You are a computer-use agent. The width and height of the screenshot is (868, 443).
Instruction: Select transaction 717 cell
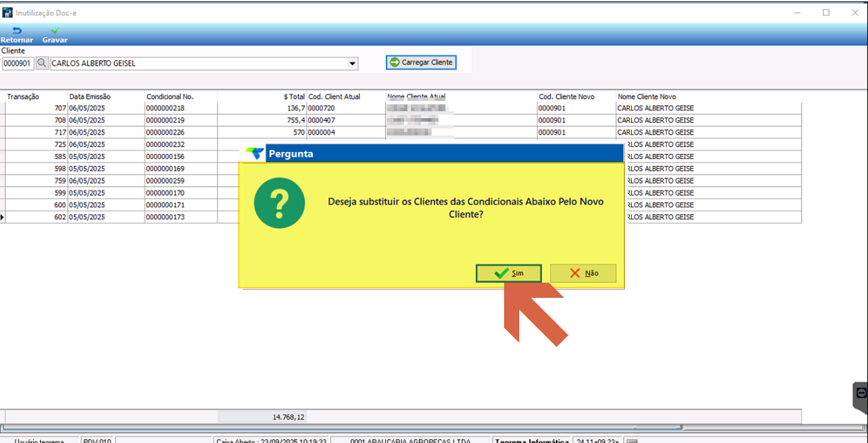tap(37, 133)
